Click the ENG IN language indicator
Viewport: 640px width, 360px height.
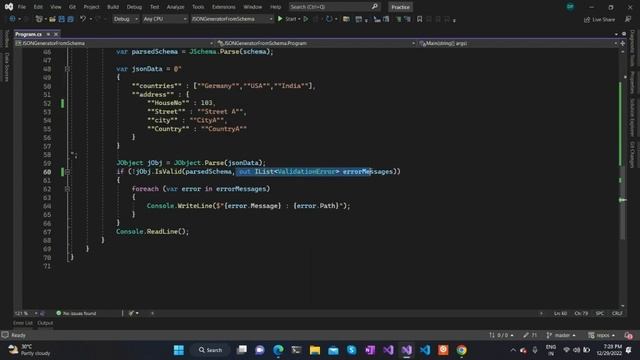pos(551,350)
